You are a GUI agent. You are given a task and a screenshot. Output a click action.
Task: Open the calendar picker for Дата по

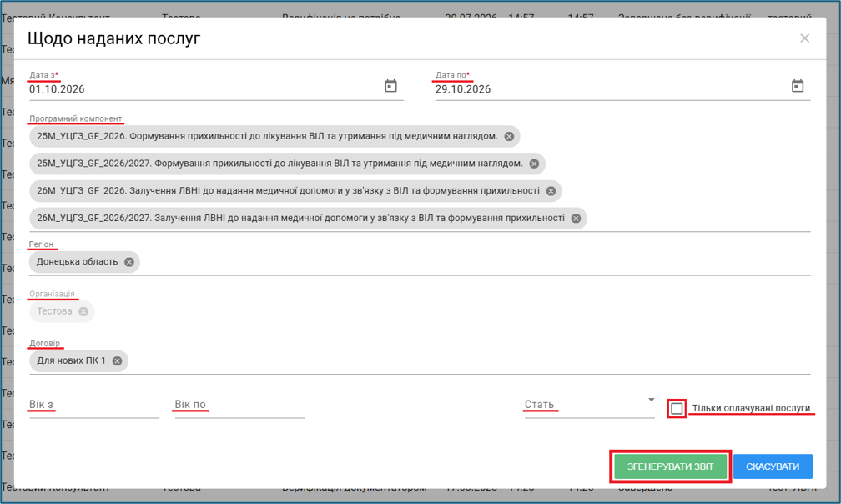click(x=798, y=86)
